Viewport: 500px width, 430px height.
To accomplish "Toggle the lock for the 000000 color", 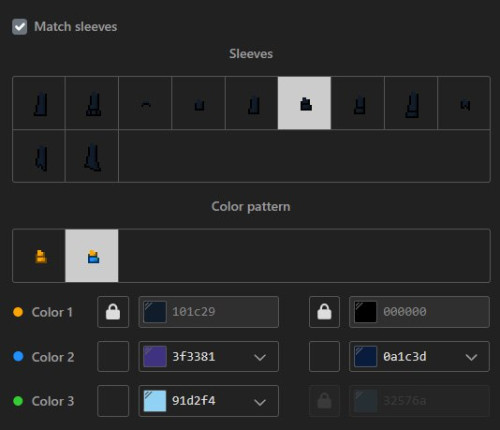I will 324,312.
